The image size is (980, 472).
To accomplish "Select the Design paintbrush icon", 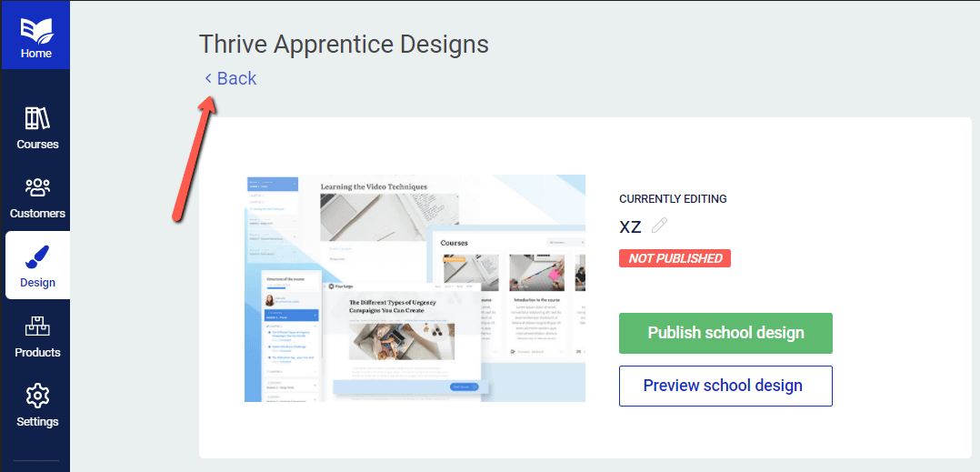I will click(37, 257).
